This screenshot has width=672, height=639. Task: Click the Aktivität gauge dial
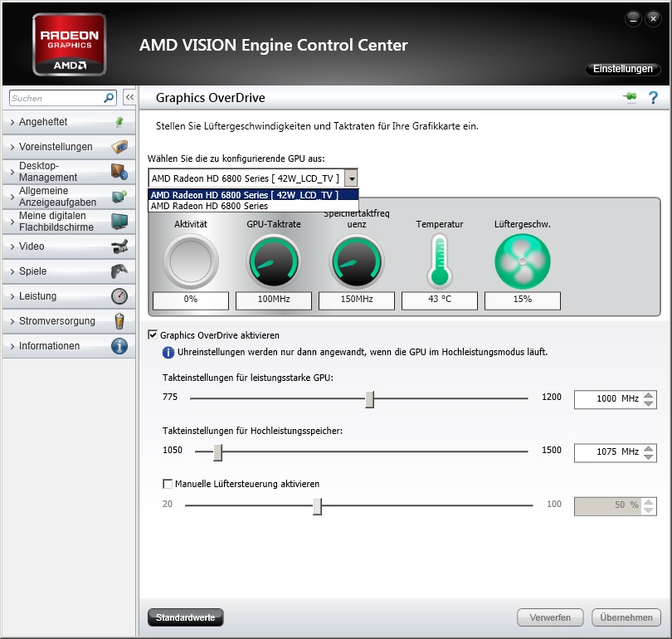click(x=191, y=261)
